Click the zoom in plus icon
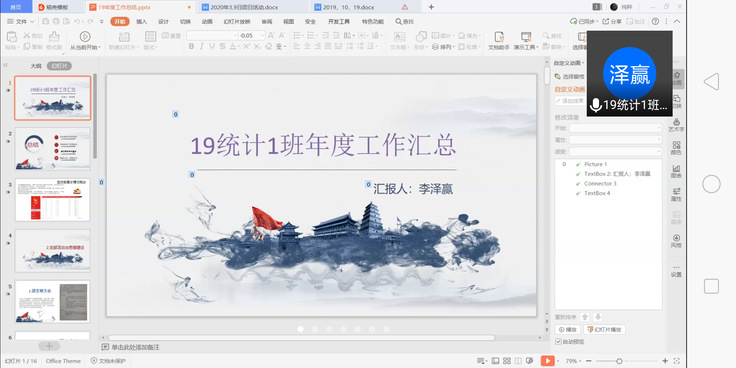The image size is (736, 368). (665, 360)
